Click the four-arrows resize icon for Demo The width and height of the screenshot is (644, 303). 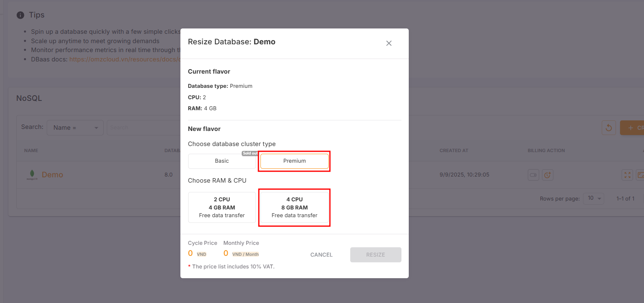(x=627, y=175)
